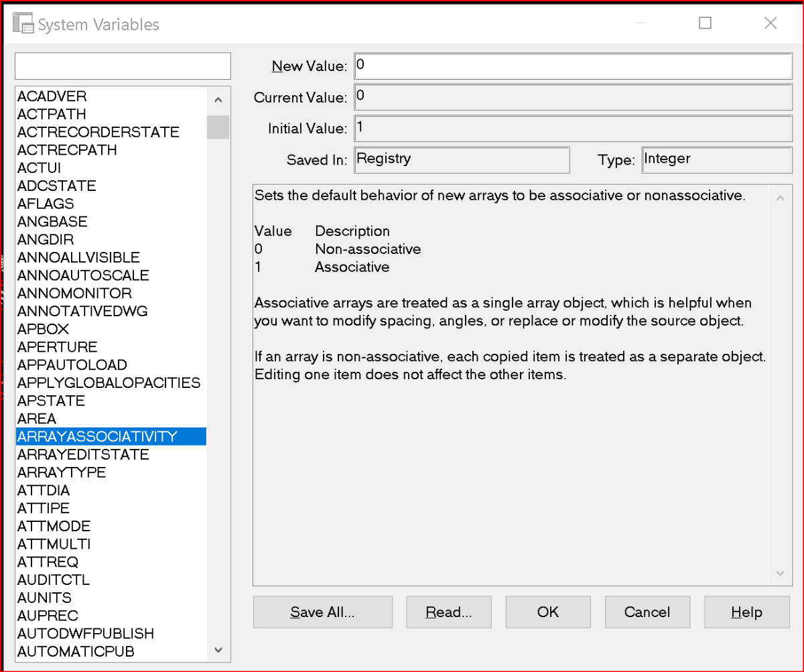
Task: Select the ANNOAUTOSCALE variable
Action: coord(83,275)
